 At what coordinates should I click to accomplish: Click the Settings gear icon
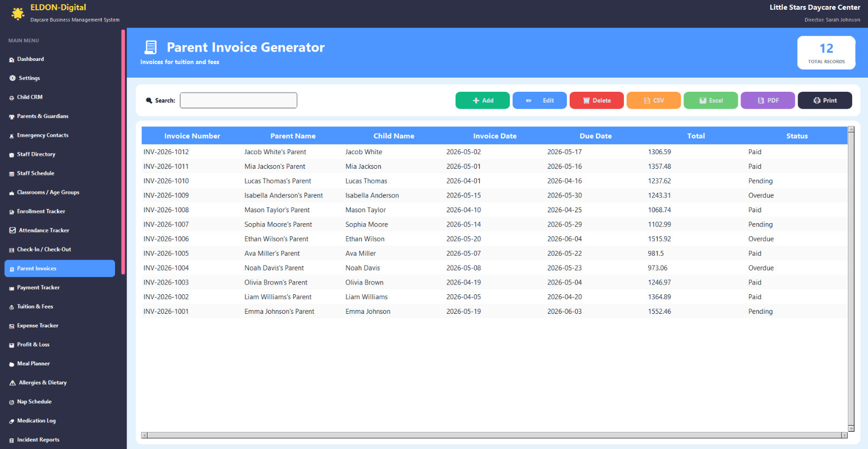[12, 78]
